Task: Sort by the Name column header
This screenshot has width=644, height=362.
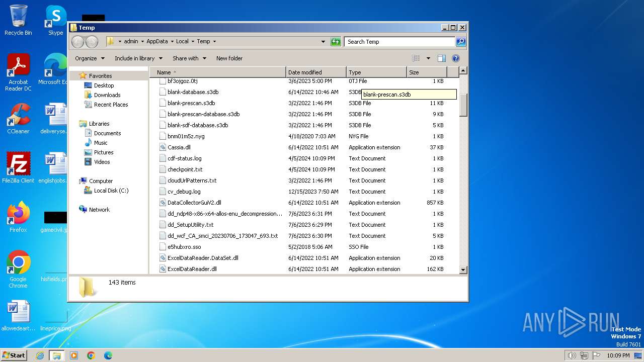Action: tap(217, 72)
